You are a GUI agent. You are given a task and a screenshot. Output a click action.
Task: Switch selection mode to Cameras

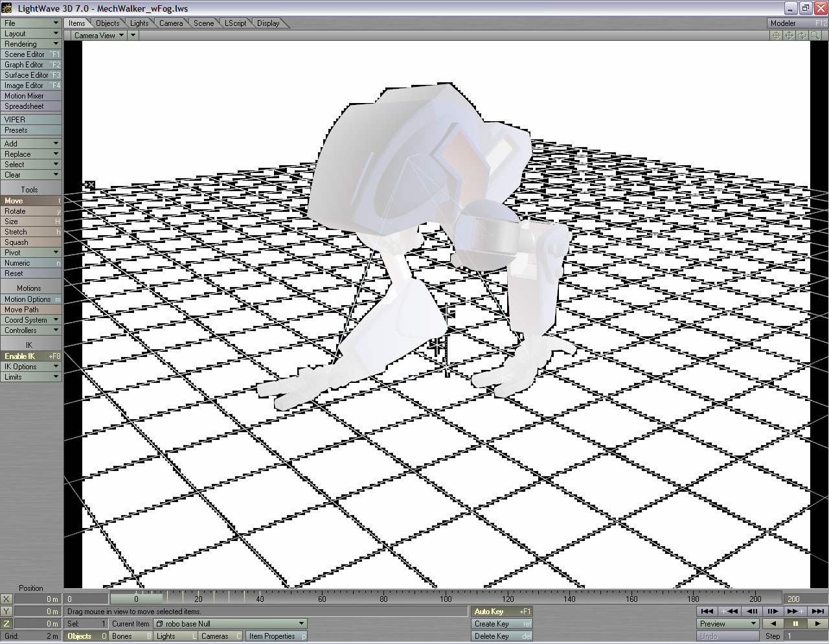click(x=220, y=636)
